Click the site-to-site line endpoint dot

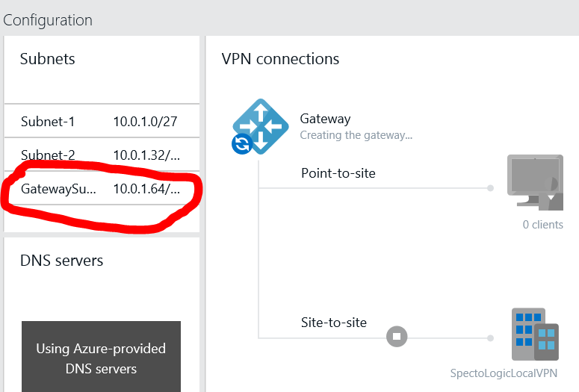click(x=490, y=337)
